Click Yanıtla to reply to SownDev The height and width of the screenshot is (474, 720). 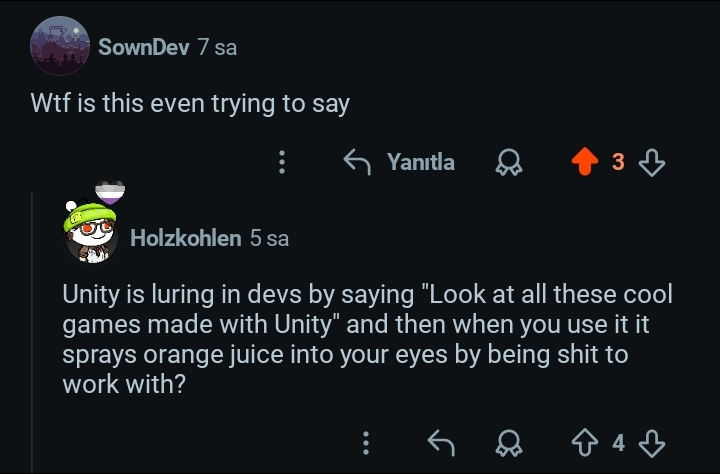click(399, 162)
